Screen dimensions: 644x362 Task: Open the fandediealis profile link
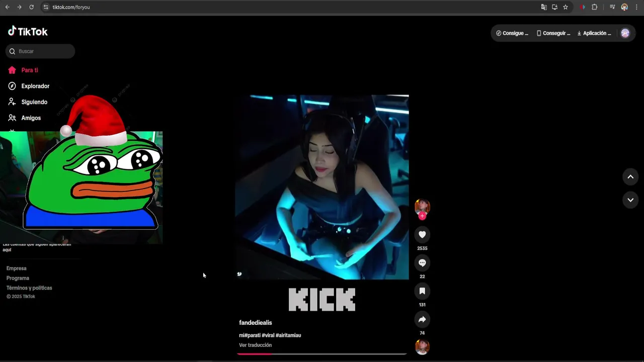256,323
